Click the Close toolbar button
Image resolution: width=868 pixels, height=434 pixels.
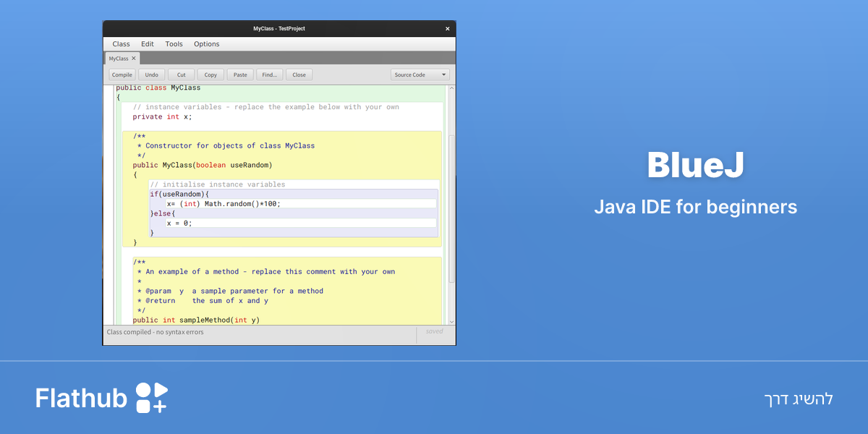tap(299, 75)
